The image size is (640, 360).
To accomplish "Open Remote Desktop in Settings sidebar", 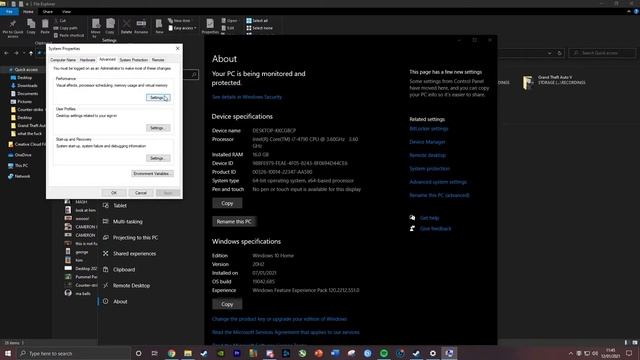I will [x=127, y=286].
